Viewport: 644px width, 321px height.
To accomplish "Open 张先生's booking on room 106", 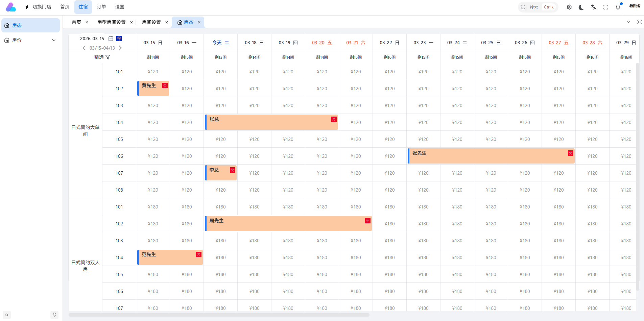I will pos(491,156).
